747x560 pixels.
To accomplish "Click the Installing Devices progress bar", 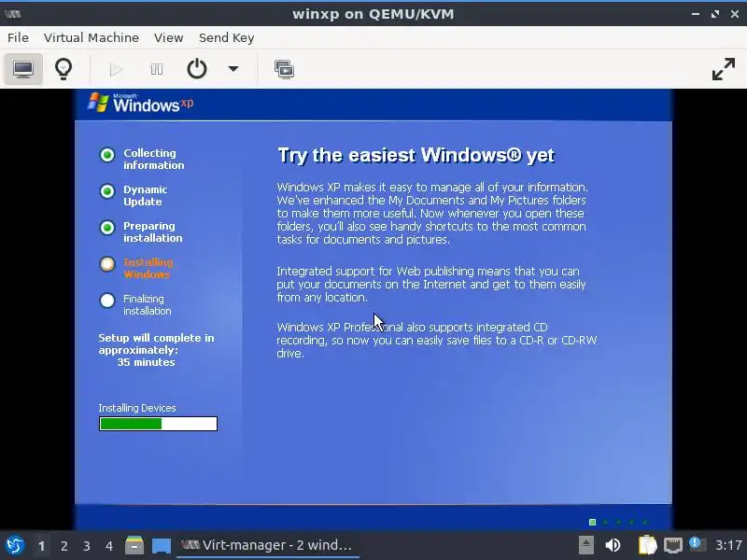I will [158, 424].
